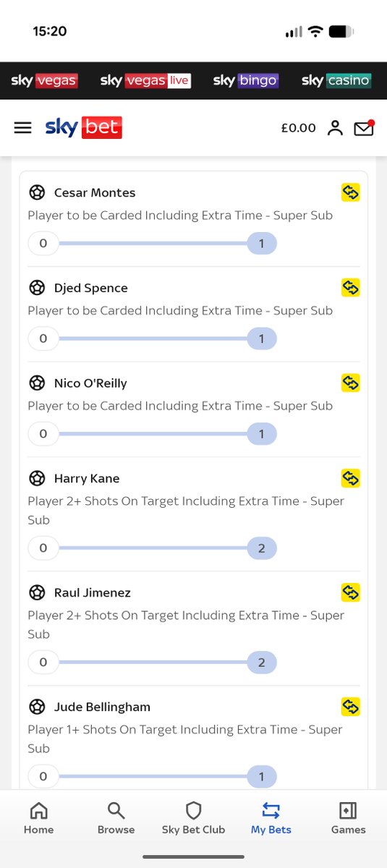Open the Sky Casino link
The image size is (387, 868).
point(336,81)
